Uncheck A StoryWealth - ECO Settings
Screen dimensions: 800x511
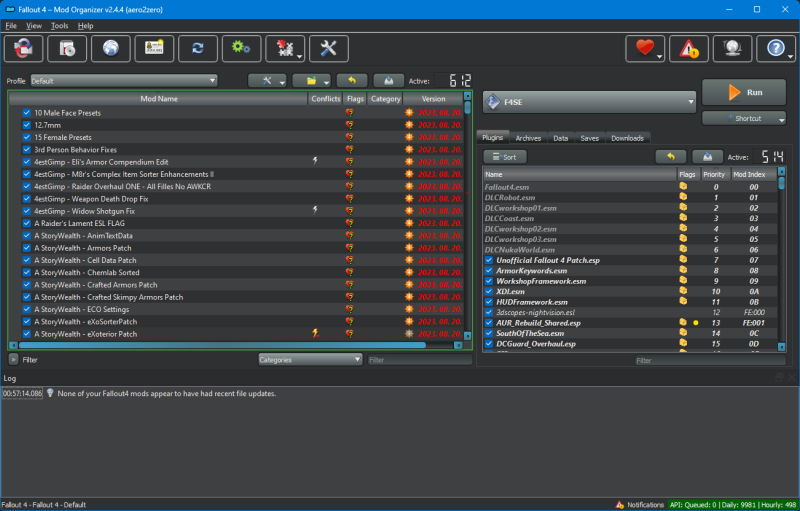click(27, 309)
